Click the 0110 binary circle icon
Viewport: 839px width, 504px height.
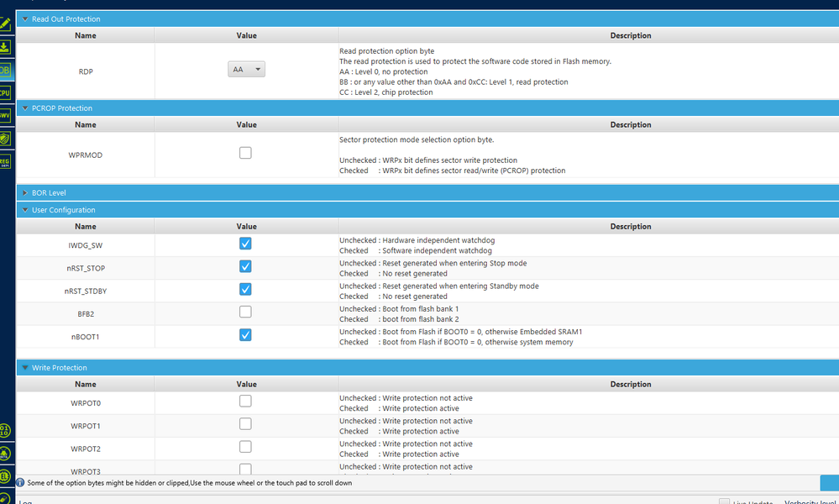[x=5, y=430]
